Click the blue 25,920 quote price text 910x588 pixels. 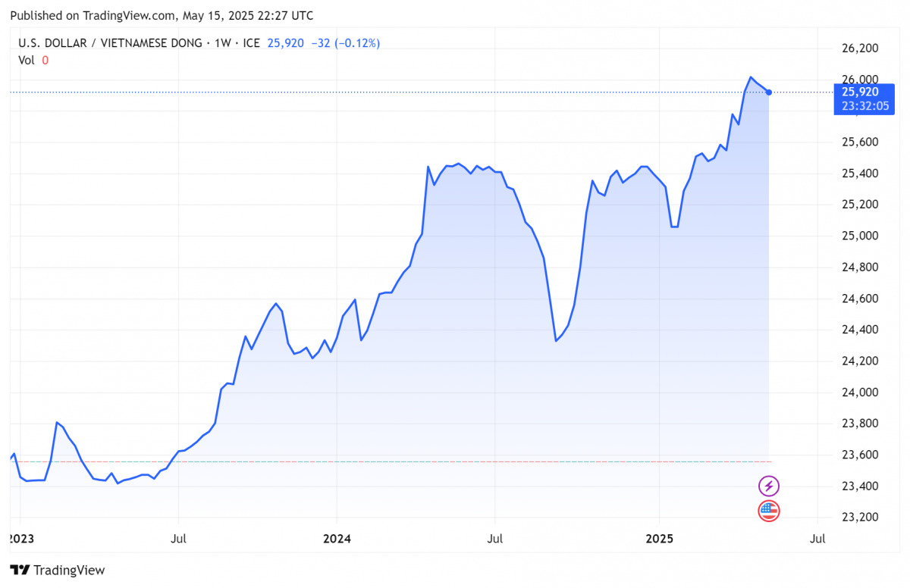click(284, 43)
